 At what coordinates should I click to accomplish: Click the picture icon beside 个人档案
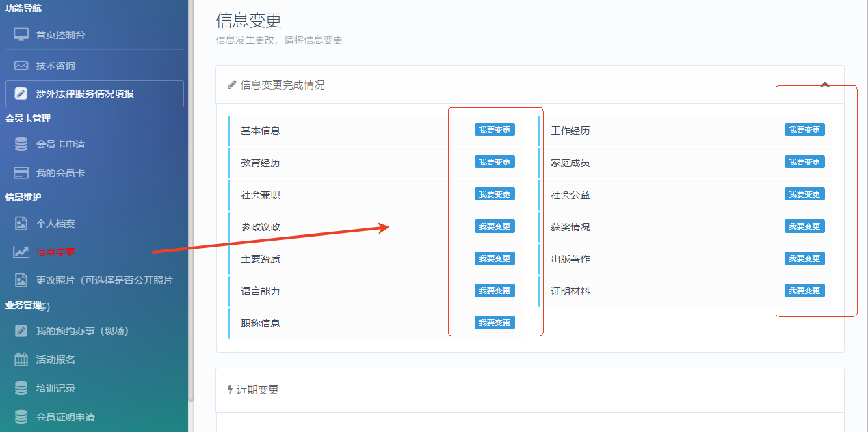click(21, 224)
